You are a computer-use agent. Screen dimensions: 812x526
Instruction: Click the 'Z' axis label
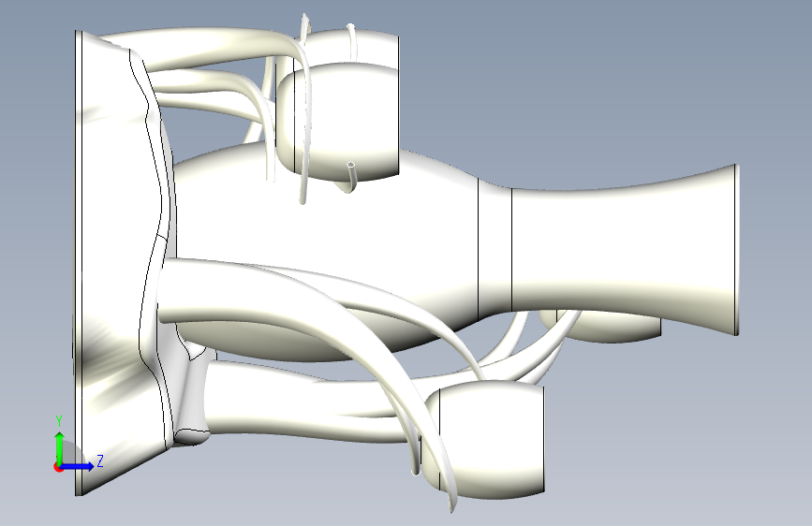click(x=100, y=460)
